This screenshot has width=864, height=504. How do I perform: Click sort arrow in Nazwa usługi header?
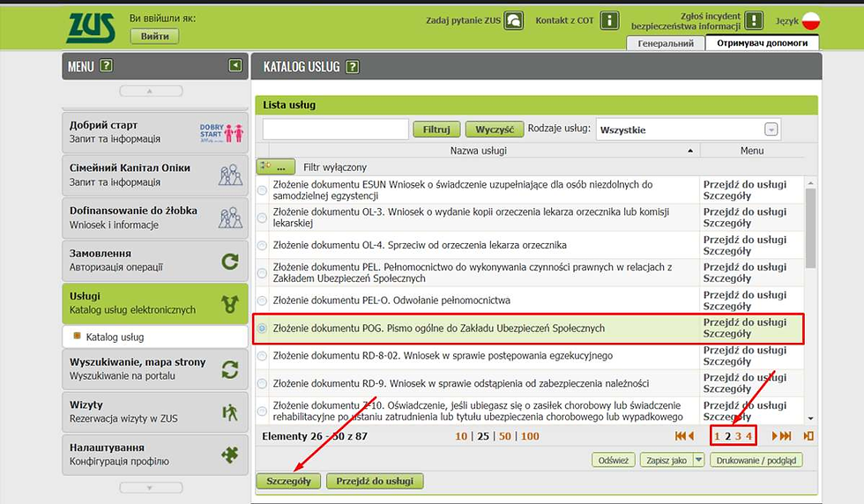click(689, 151)
